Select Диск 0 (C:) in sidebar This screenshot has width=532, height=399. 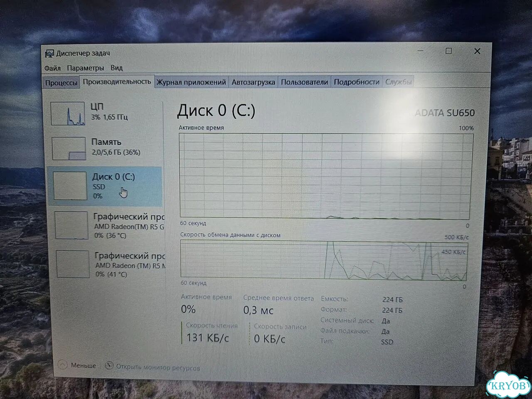(105, 186)
